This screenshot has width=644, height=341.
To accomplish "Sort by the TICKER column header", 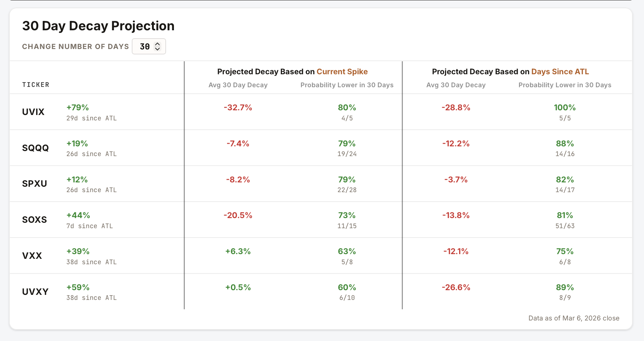I will [36, 85].
